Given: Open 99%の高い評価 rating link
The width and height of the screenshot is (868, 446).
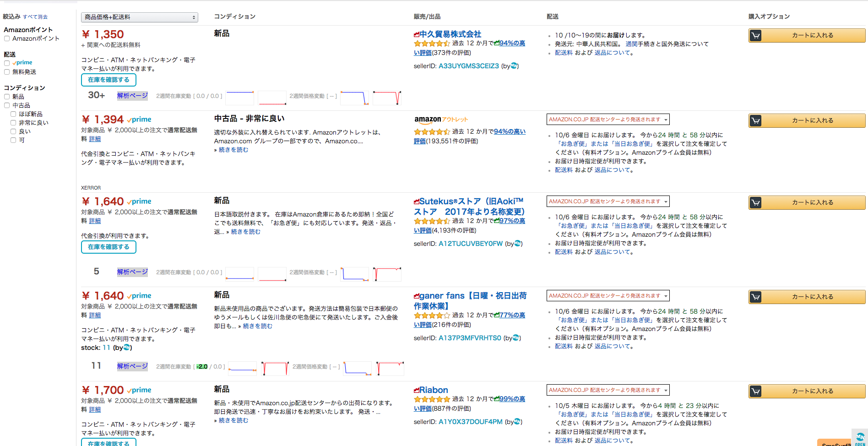Looking at the screenshot, I should (x=469, y=404).
